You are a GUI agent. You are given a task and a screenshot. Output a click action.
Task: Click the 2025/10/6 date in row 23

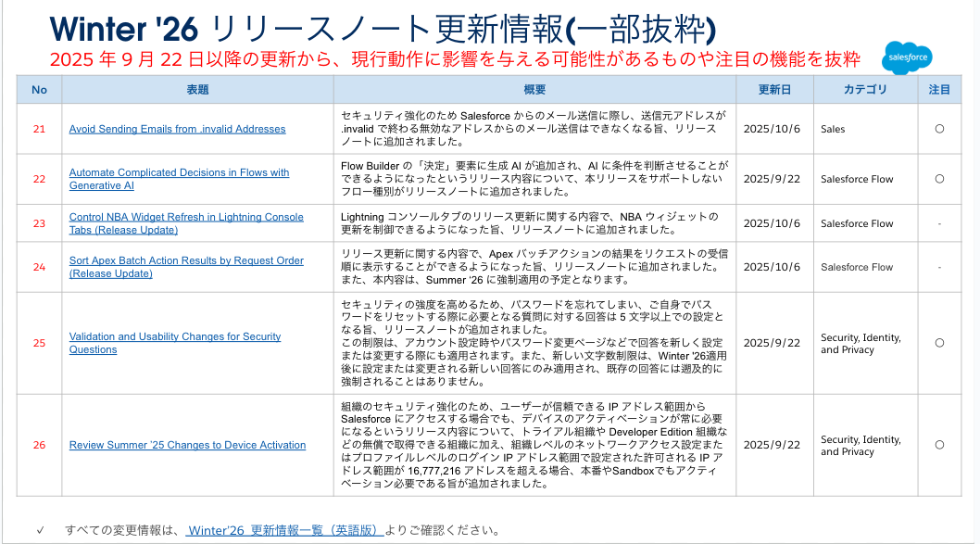tap(772, 223)
